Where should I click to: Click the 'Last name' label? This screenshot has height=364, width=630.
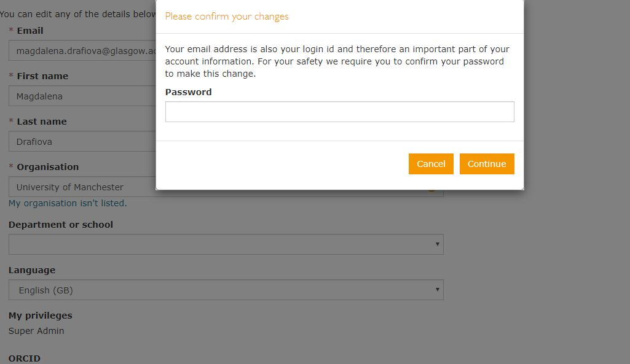click(42, 122)
